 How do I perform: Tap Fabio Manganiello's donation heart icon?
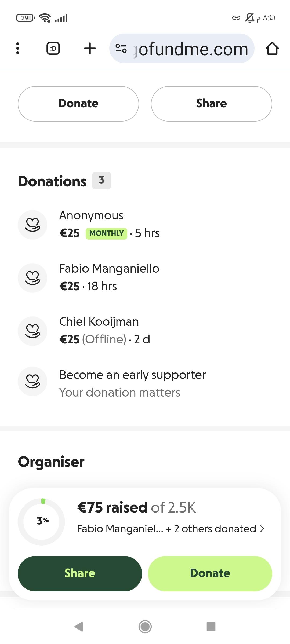[32, 278]
